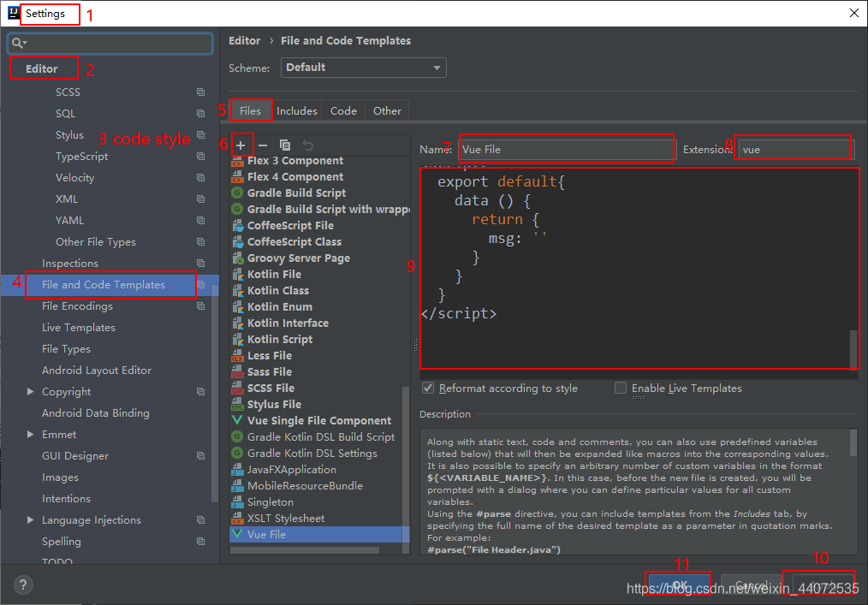Click the project-level icon beside TypeScript
The height and width of the screenshot is (605, 868).
click(201, 157)
